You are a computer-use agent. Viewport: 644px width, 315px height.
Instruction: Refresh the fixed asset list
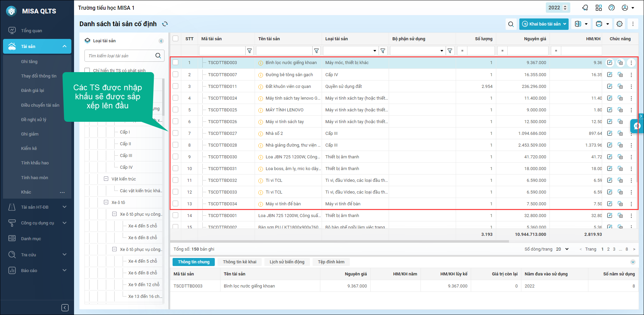(165, 24)
